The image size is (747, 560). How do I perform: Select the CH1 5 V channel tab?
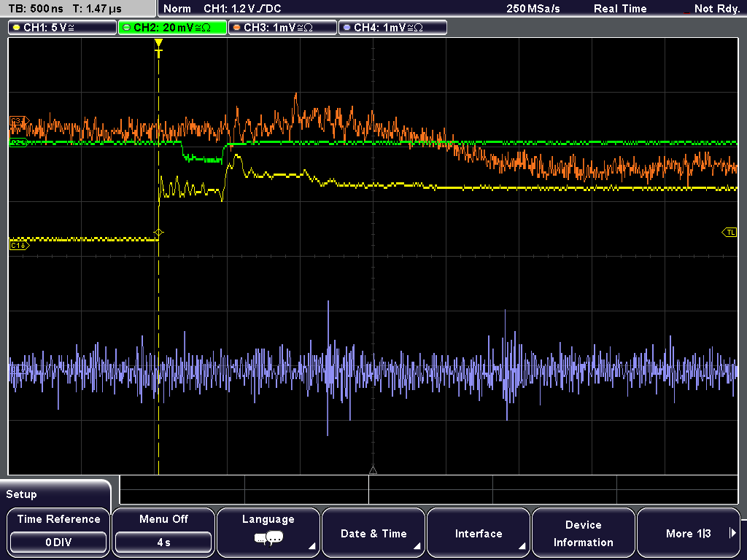point(63,28)
